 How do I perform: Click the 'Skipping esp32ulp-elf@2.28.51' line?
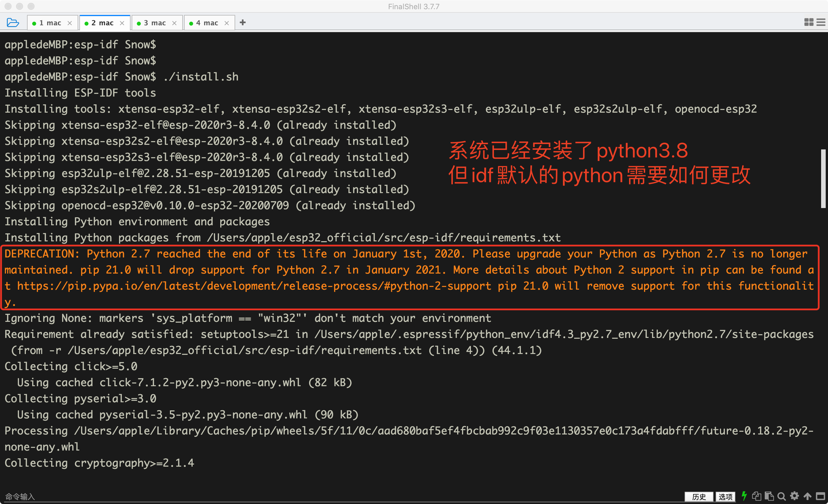point(201,173)
